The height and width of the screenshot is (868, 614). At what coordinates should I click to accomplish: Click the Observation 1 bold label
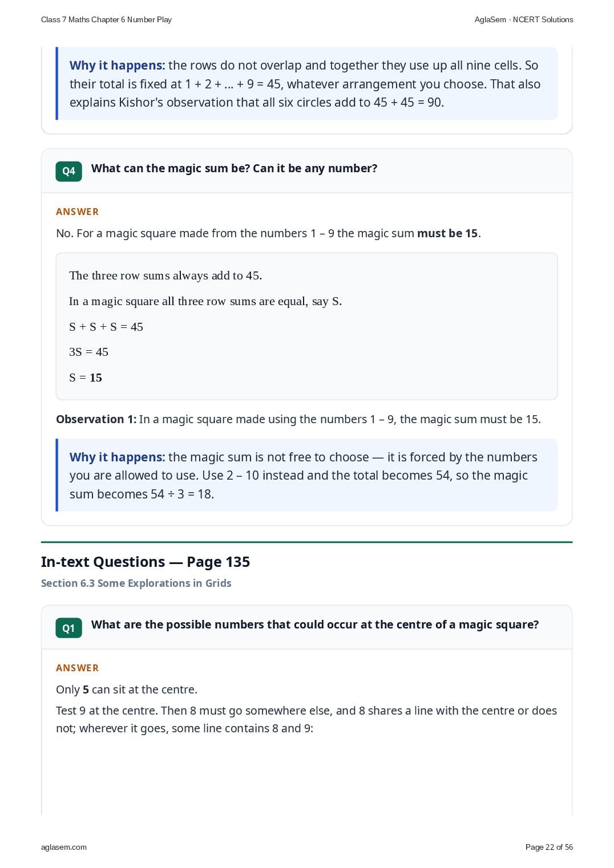[x=96, y=419]
